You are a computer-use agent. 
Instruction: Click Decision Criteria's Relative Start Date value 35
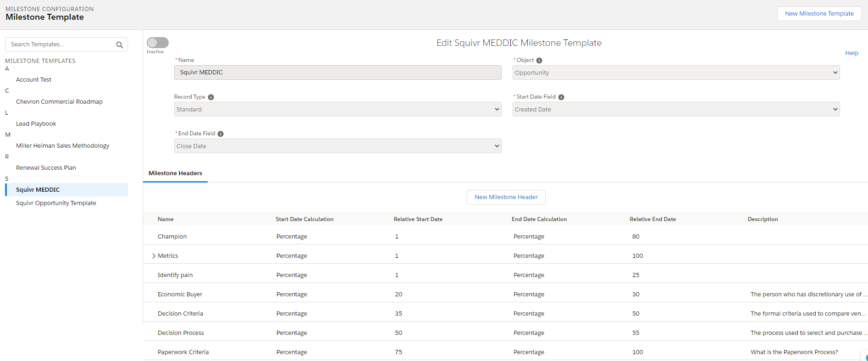(x=398, y=314)
